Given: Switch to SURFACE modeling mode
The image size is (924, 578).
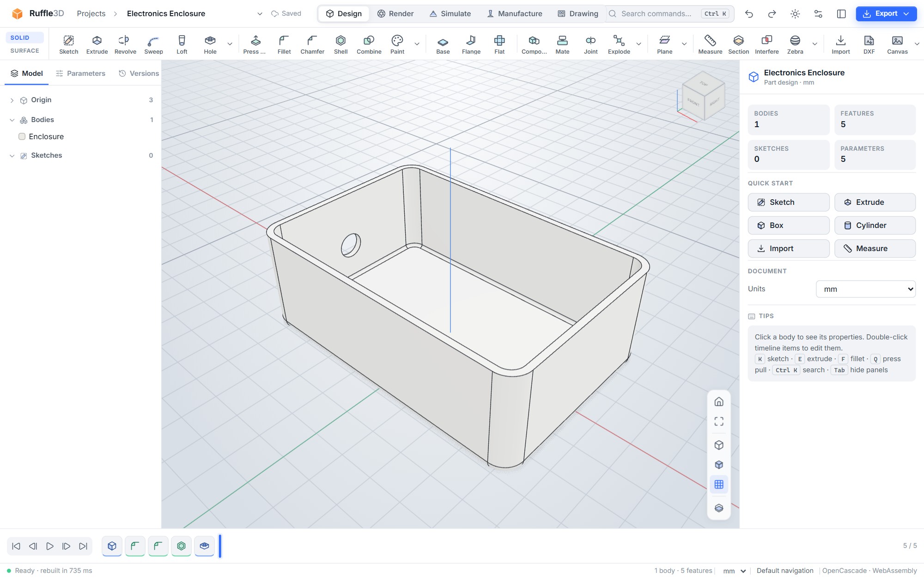Looking at the screenshot, I should coord(25,50).
